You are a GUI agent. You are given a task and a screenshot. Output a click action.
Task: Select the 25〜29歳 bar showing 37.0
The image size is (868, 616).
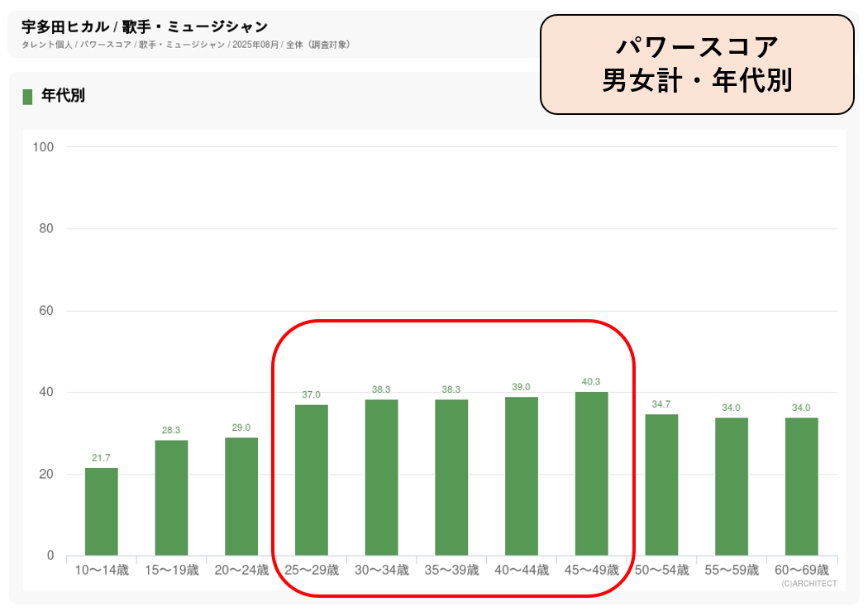coord(311,480)
